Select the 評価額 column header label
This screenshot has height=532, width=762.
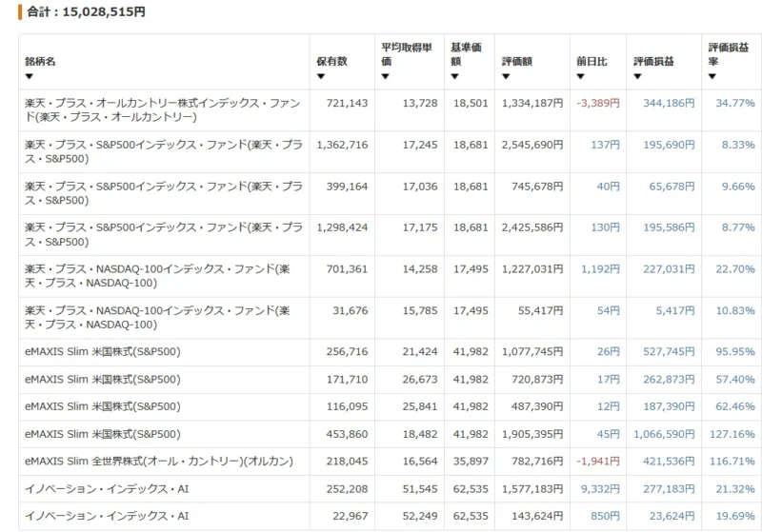tap(517, 62)
